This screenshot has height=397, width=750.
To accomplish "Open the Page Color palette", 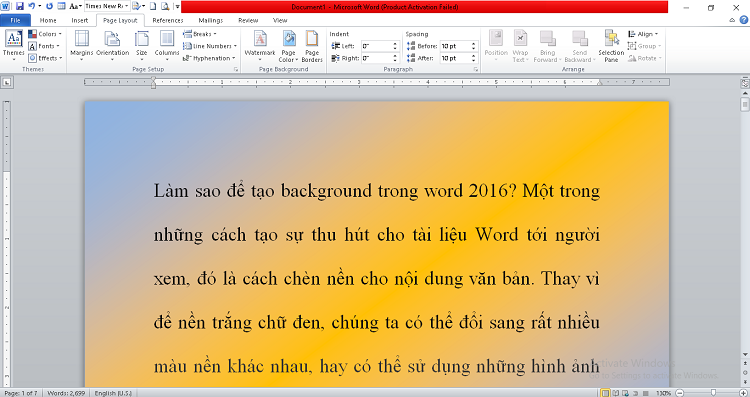I will 288,46.
